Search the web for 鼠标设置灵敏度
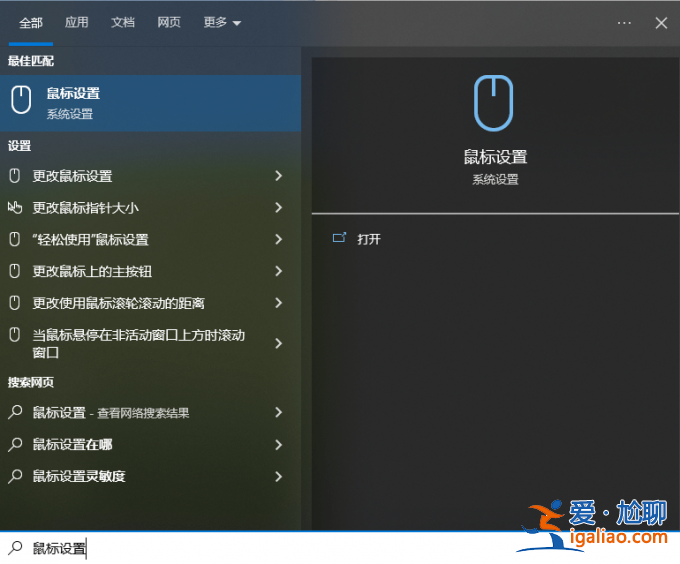The width and height of the screenshot is (680, 564). pyautogui.click(x=150, y=476)
